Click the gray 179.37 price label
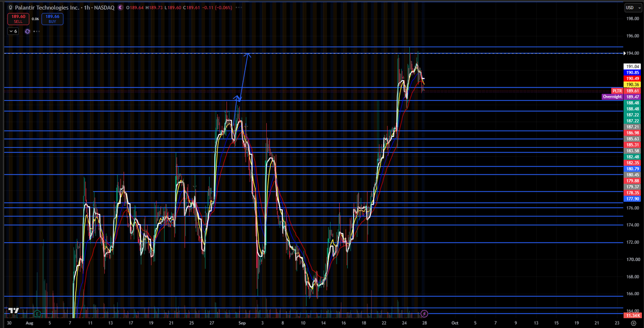Image resolution: width=644 pixels, height=328 pixels. (631, 187)
